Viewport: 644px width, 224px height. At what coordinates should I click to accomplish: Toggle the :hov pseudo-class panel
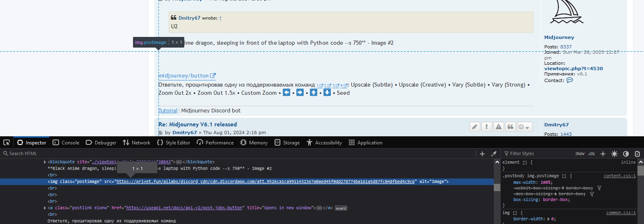(580, 153)
